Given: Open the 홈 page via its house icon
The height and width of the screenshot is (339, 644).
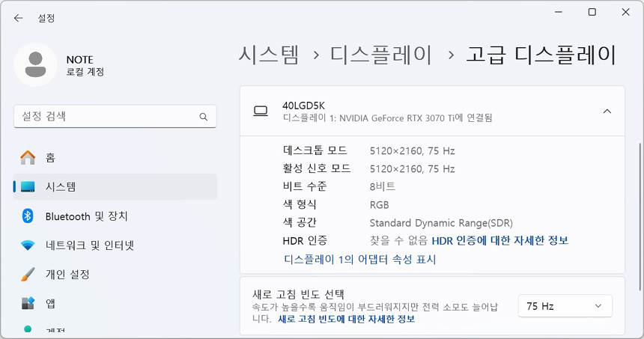Looking at the screenshot, I should coord(28,158).
